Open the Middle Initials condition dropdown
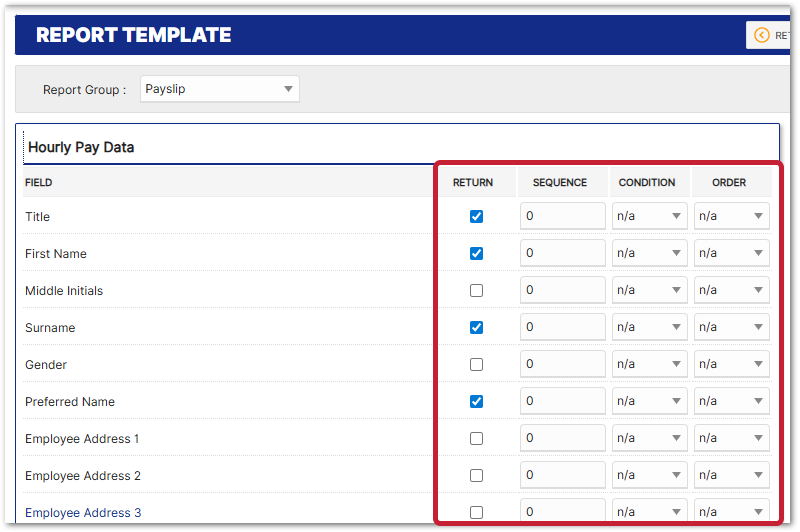The width and height of the screenshot is (800, 532). (649, 291)
